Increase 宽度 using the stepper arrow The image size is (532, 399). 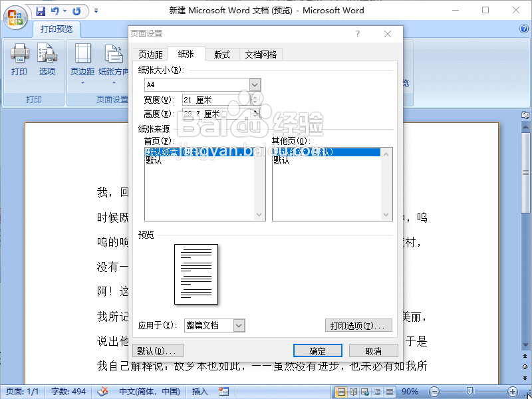coord(255,96)
